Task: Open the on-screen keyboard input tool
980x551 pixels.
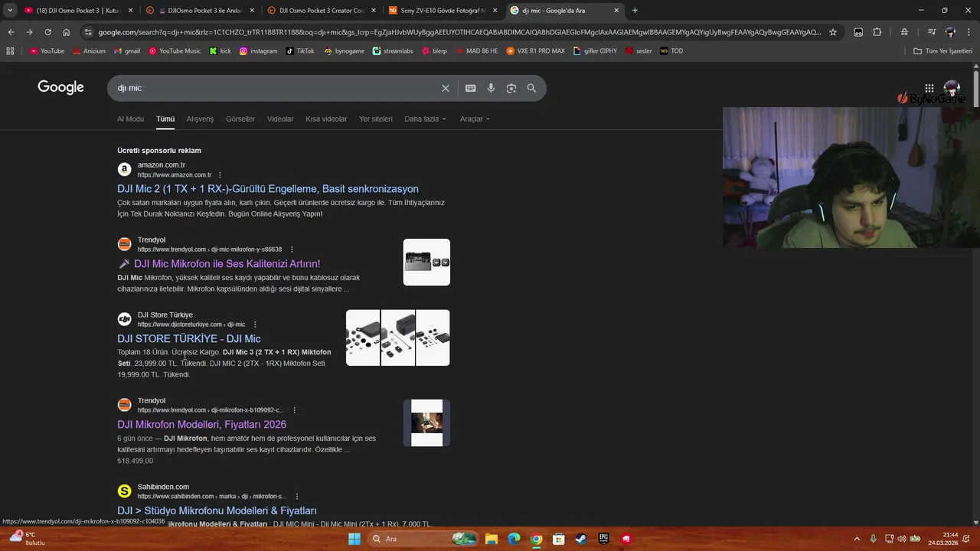Action: 471,88
